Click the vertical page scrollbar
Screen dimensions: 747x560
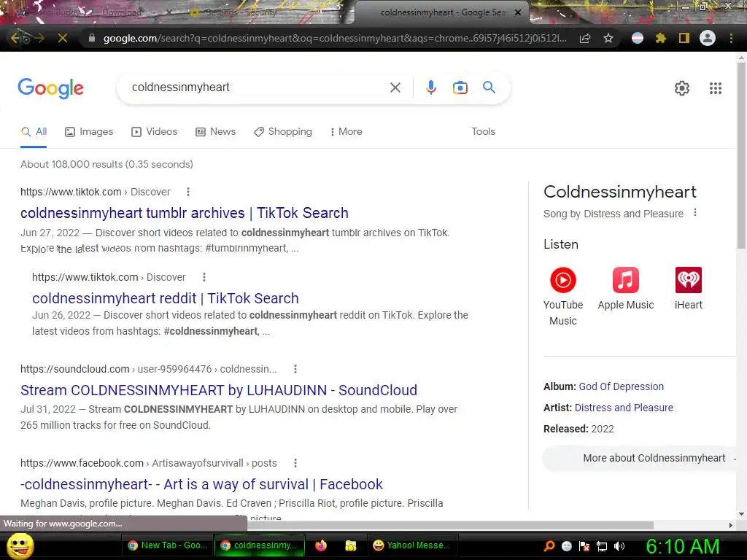(741, 157)
